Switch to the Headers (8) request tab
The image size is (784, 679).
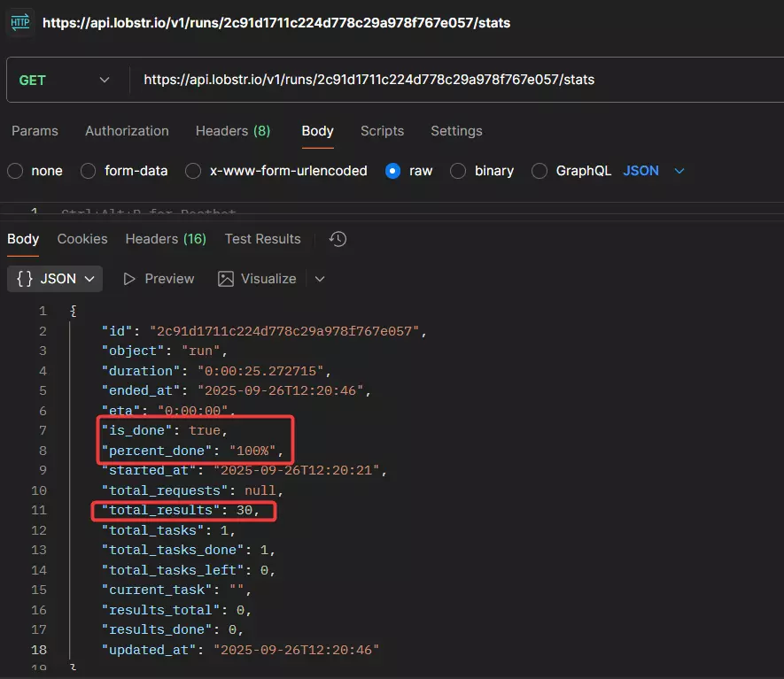(x=232, y=130)
